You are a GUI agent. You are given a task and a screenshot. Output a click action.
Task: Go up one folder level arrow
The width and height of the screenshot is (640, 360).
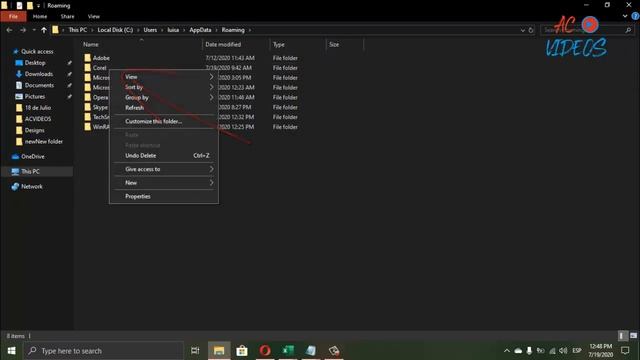pos(44,30)
